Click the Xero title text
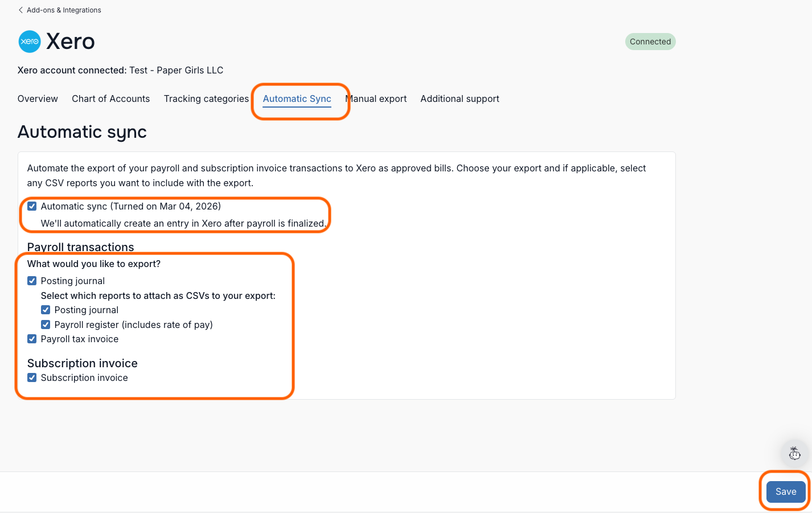The image size is (812, 513). click(x=71, y=42)
